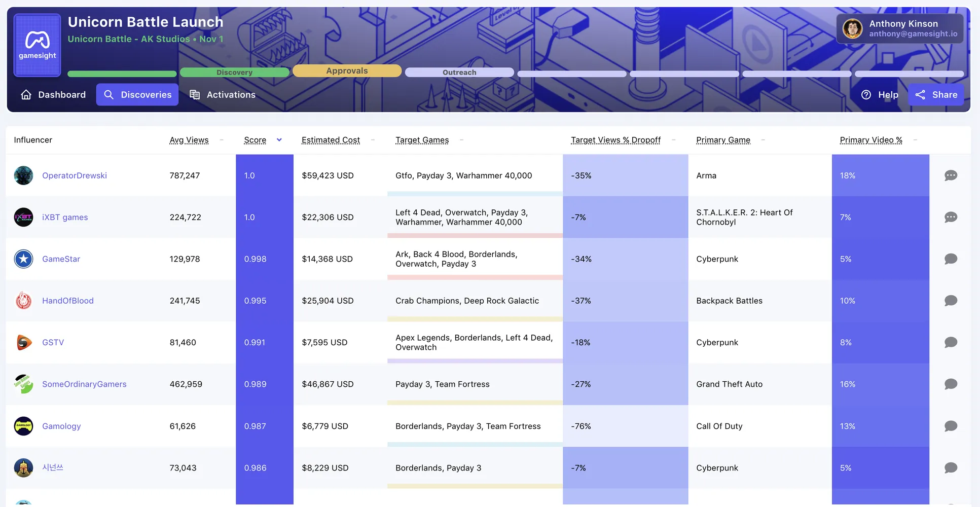The image size is (980, 507).
Task: Open HandOfBlood influencer link
Action: (68, 301)
